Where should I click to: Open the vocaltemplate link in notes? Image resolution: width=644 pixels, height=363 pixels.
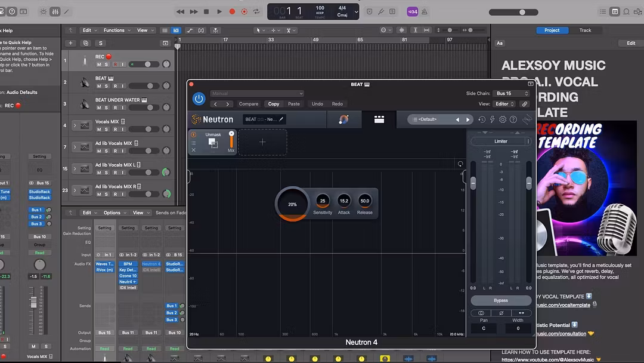click(x=563, y=305)
